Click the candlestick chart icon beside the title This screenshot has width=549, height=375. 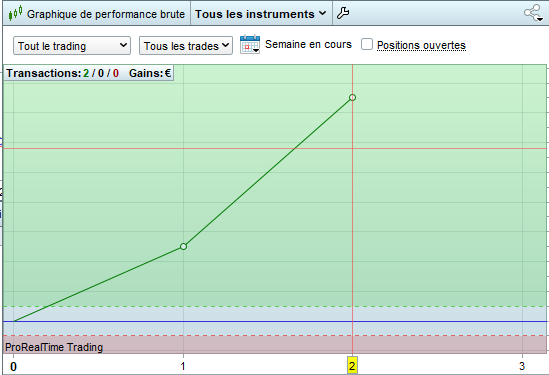point(15,13)
